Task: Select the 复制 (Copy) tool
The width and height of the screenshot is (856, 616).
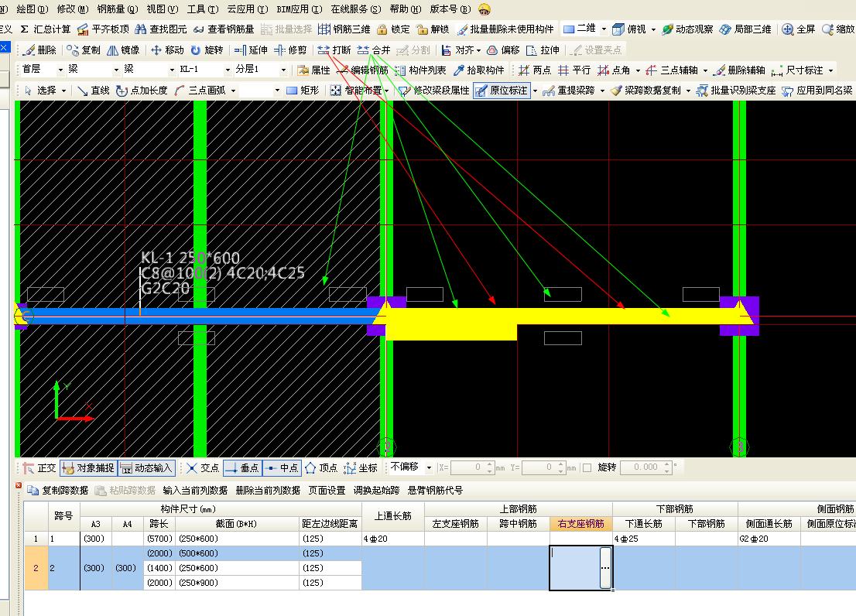Action: 84,50
